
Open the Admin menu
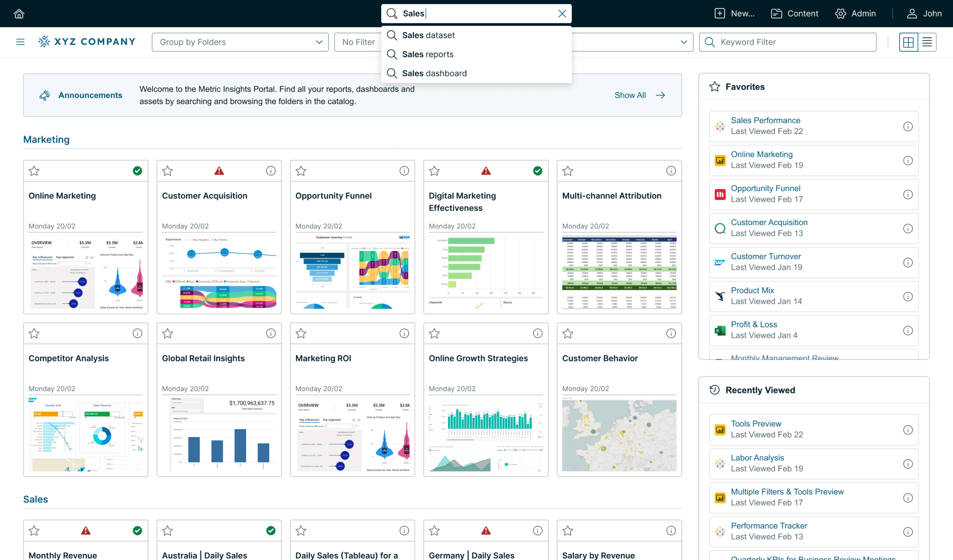coord(856,13)
